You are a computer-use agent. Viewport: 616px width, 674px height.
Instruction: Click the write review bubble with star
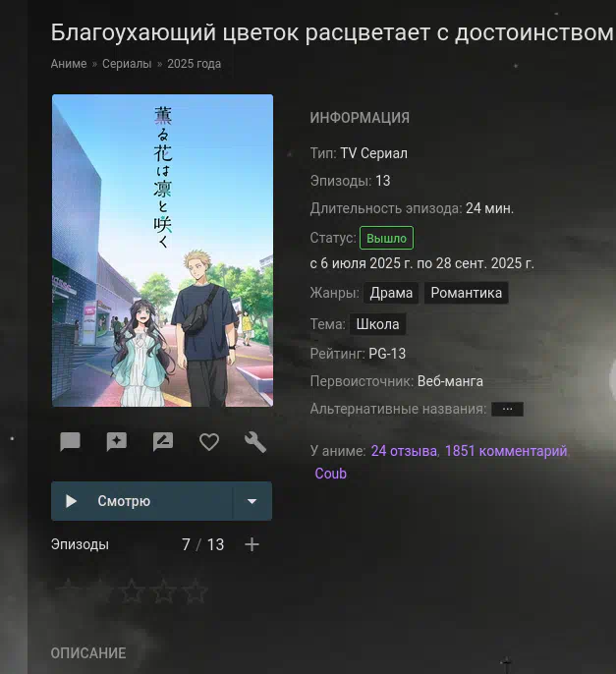[x=117, y=442]
